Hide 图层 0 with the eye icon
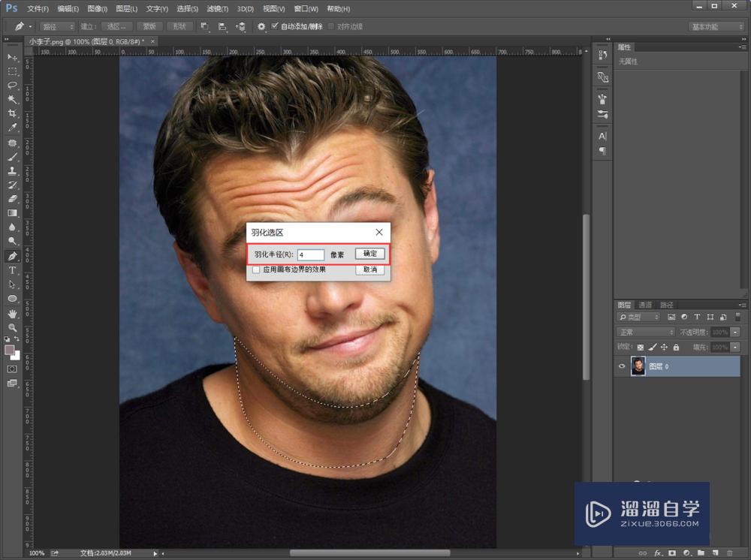Viewport: 751px width, 560px height. click(621, 366)
